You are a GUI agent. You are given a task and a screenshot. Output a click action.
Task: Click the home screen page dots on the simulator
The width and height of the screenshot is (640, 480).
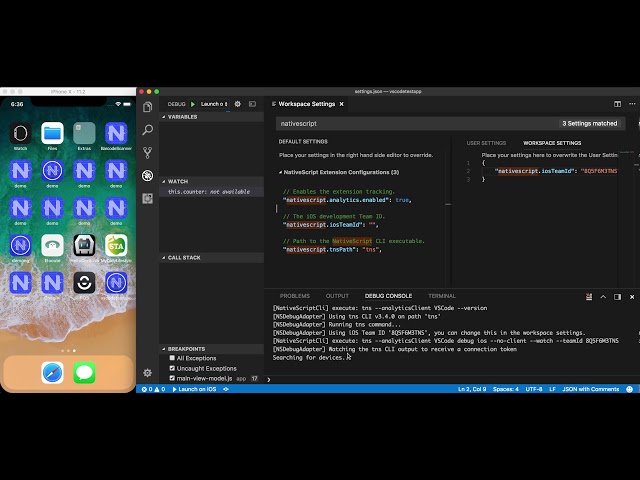[68, 351]
